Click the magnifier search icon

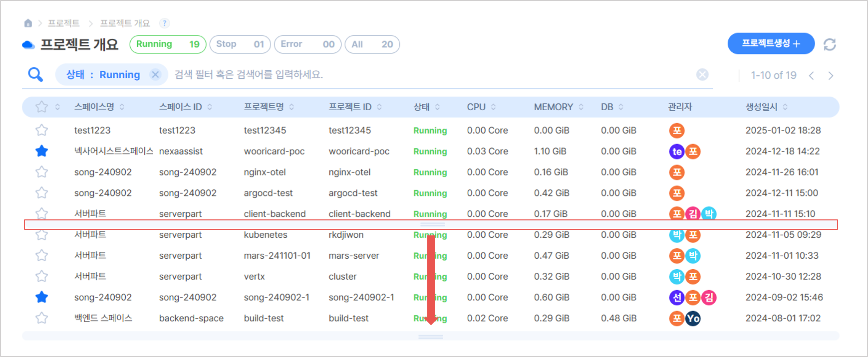(x=35, y=75)
